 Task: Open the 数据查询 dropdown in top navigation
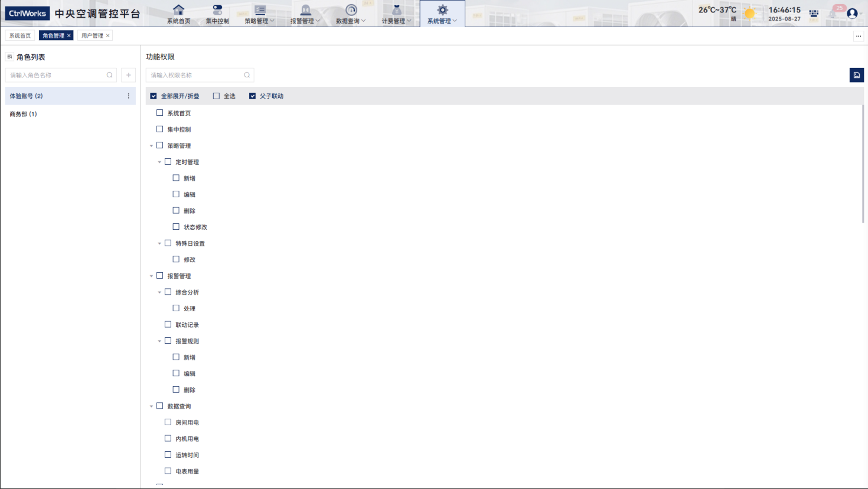(351, 14)
